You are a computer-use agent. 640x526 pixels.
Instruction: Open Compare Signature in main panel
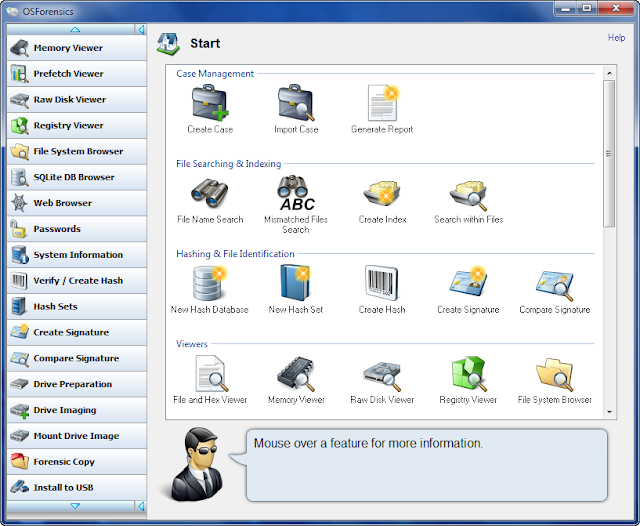click(x=555, y=290)
